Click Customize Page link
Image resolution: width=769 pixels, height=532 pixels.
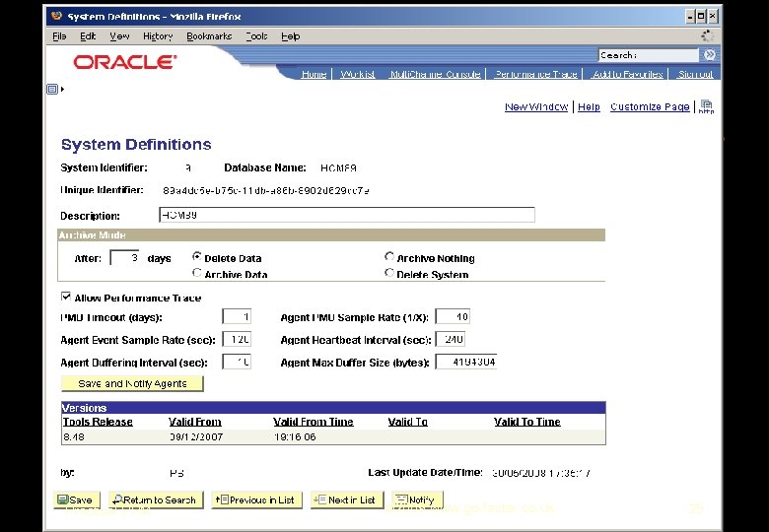pos(650,106)
